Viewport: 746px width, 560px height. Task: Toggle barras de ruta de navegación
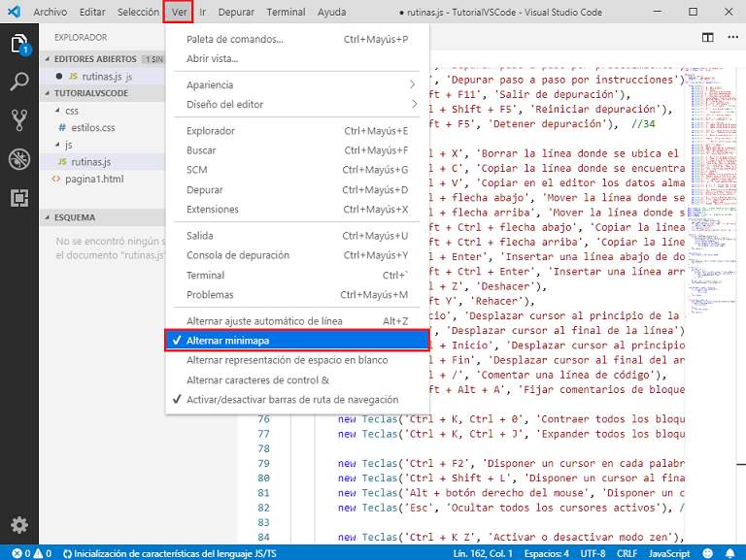(297, 399)
